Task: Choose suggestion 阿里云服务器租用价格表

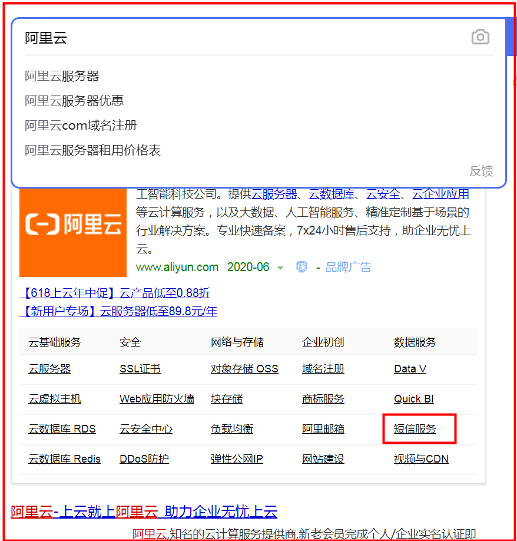Action: pos(92,150)
